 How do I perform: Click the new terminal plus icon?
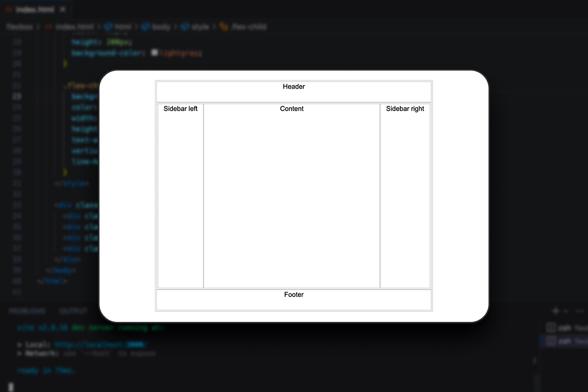pyautogui.click(x=556, y=311)
